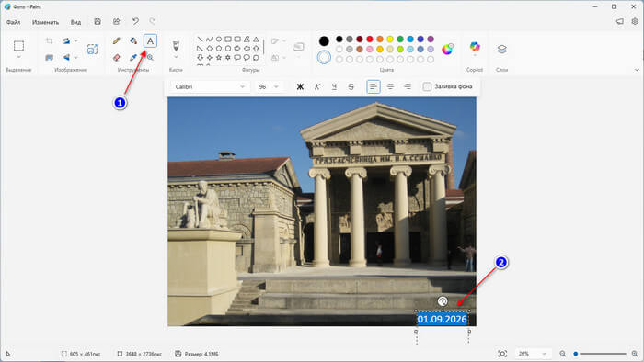644x362 pixels.
Task: Collapse the ribbon chevron
Action: [x=637, y=70]
